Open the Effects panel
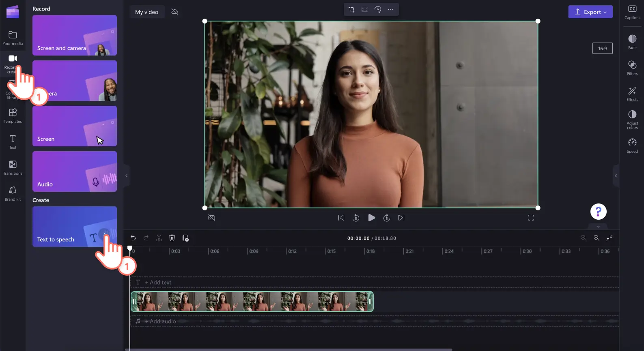The width and height of the screenshot is (644, 351). pos(632,94)
